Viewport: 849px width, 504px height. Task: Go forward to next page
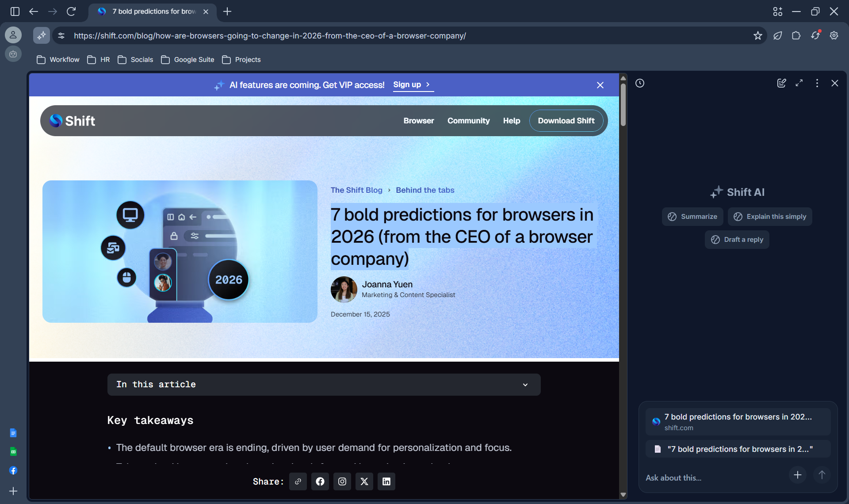[x=53, y=11]
